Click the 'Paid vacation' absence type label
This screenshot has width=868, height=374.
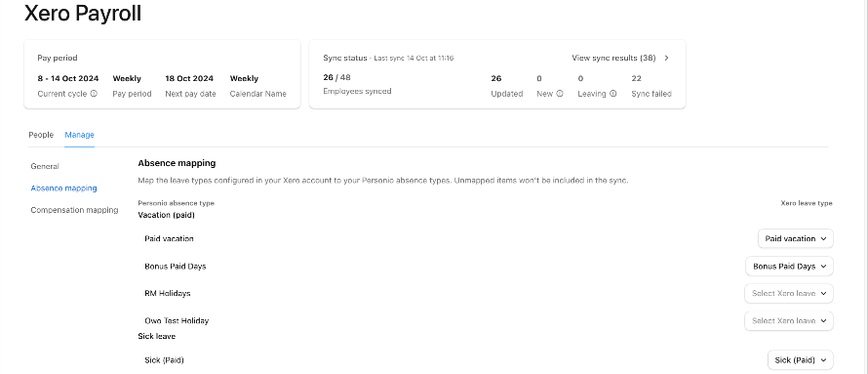pyautogui.click(x=169, y=239)
